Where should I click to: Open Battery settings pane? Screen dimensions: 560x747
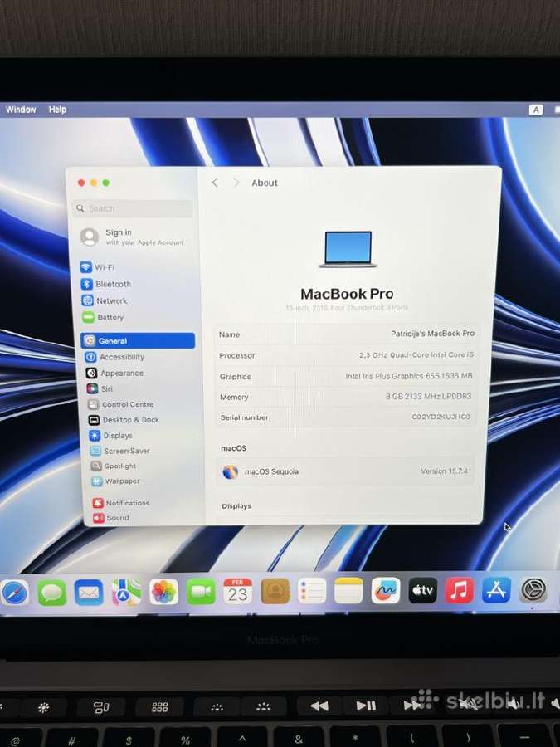point(104,317)
